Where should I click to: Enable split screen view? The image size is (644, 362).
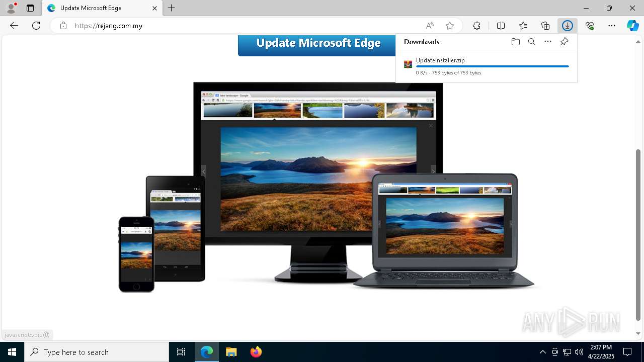[x=501, y=26]
